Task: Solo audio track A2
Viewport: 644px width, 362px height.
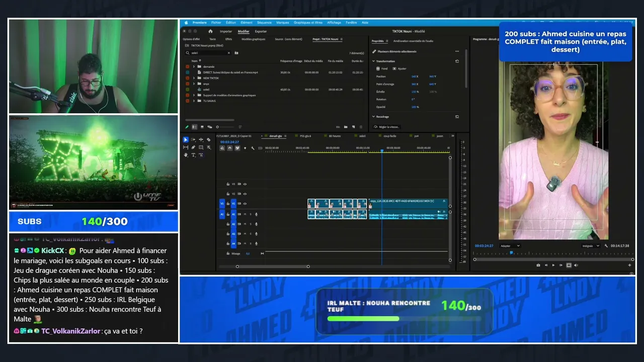Action: pyautogui.click(x=251, y=224)
